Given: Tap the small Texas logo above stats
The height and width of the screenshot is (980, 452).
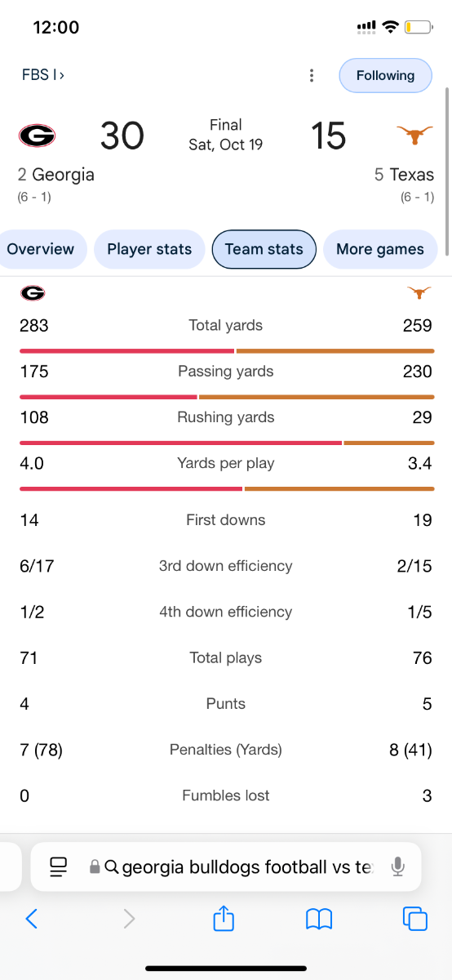Looking at the screenshot, I should click(x=419, y=292).
